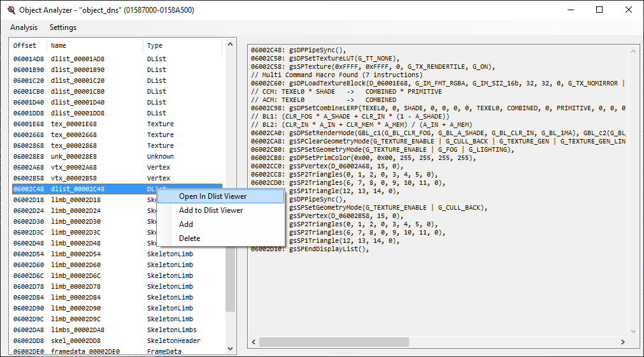Click the gsDPSetPrimColor code line

364,157
